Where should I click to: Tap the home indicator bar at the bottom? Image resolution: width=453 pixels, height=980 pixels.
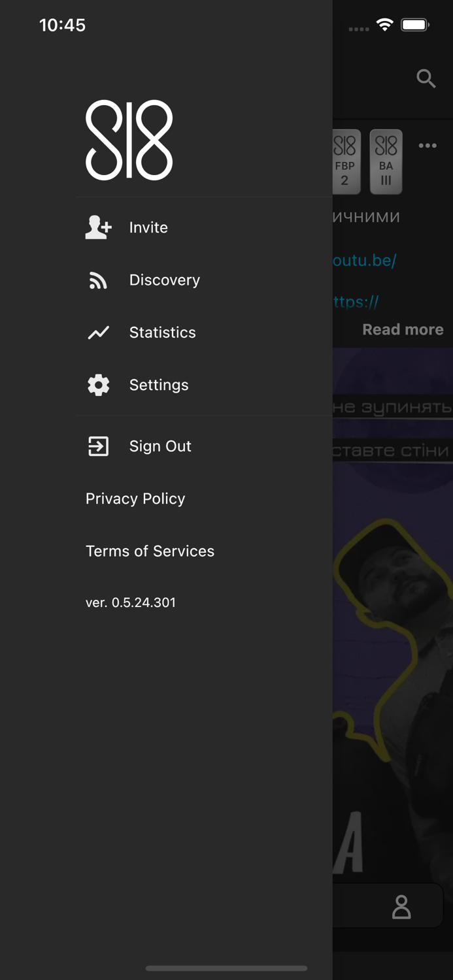pos(226,969)
